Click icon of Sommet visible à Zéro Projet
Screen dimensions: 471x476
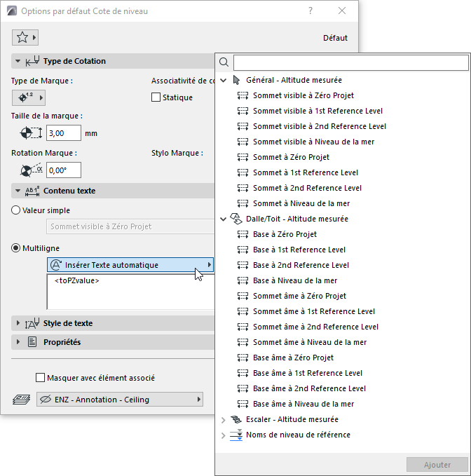[x=243, y=95]
